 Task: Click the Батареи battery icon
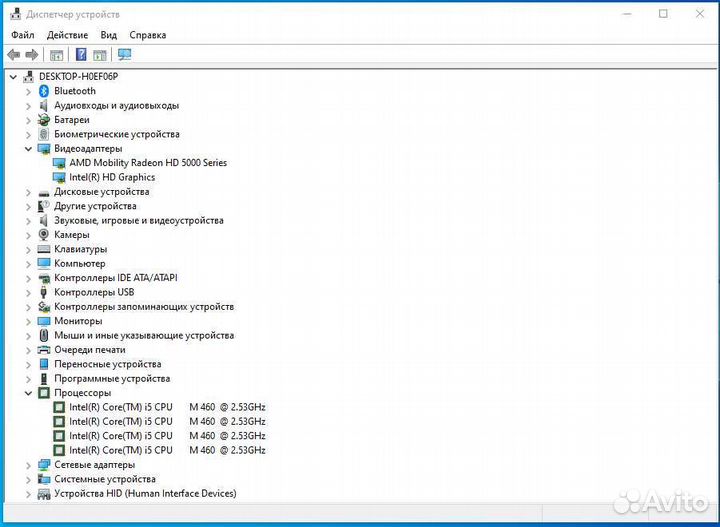coord(44,120)
